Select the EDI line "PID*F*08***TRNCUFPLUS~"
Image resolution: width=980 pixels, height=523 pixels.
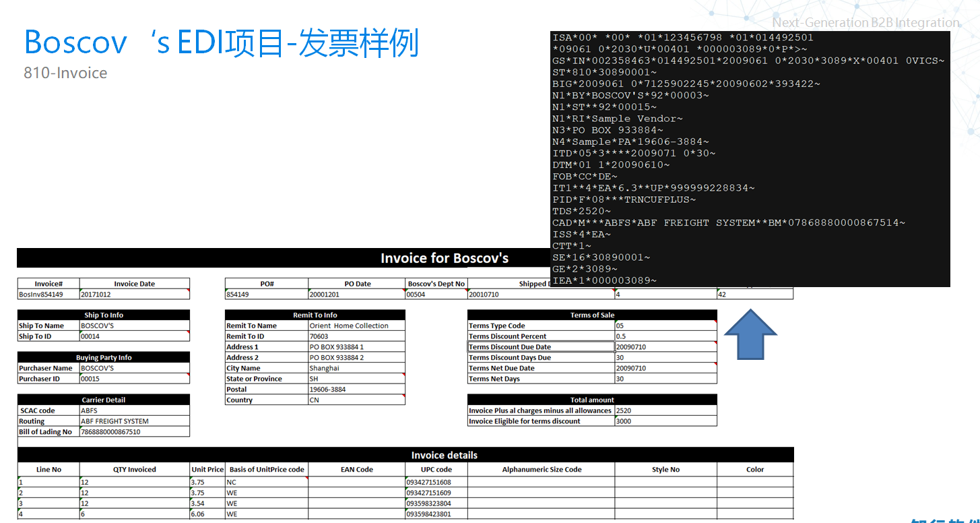click(624, 199)
